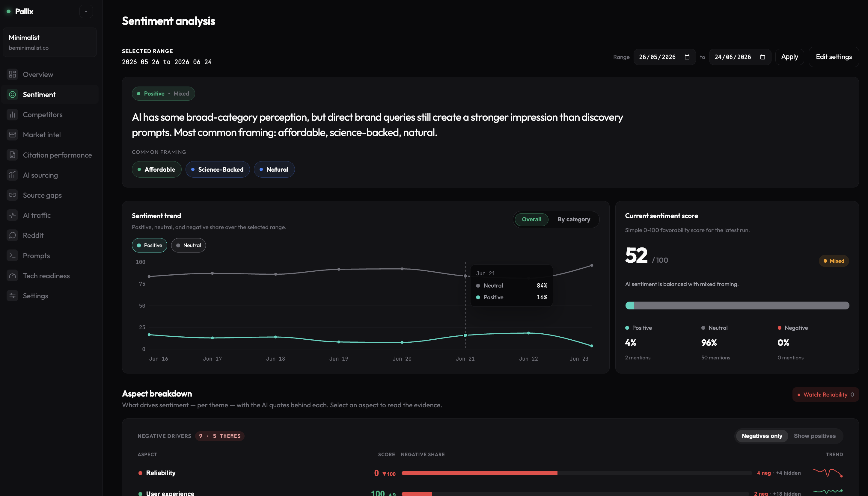This screenshot has height=496, width=868.
Task: Click the Jun 16 positive data point
Action: coord(149,335)
